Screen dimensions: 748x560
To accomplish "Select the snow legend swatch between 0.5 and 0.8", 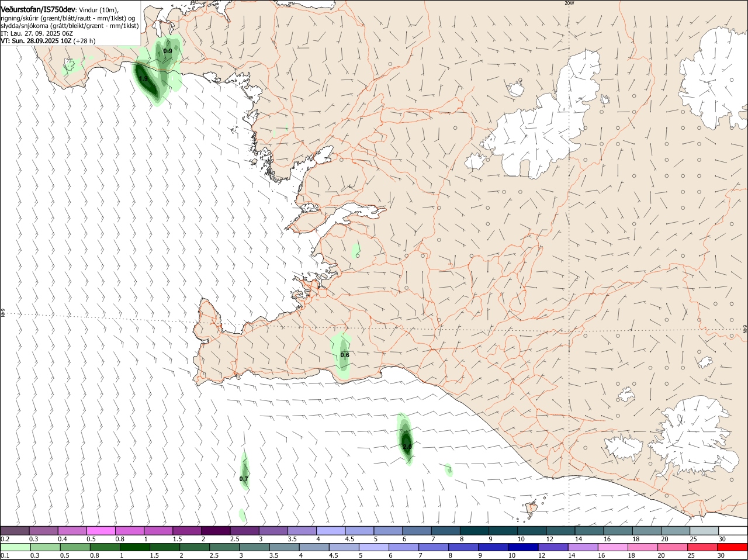I will pos(101,531).
